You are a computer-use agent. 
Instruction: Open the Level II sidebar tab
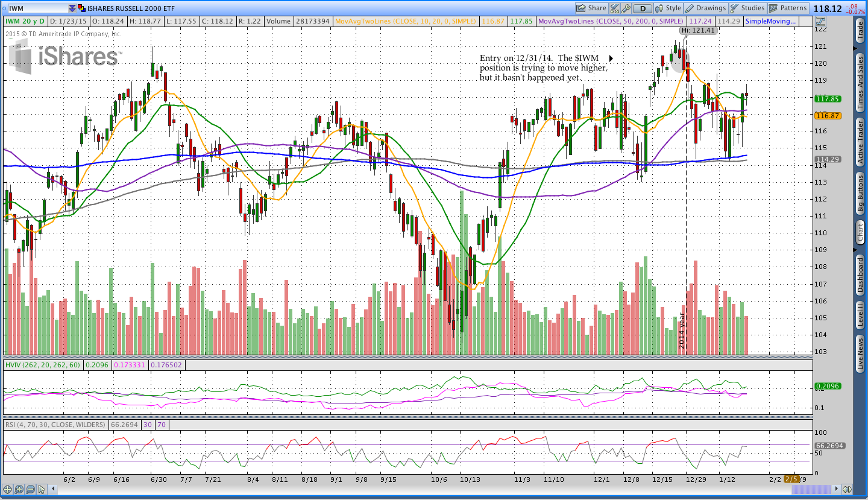(860, 315)
